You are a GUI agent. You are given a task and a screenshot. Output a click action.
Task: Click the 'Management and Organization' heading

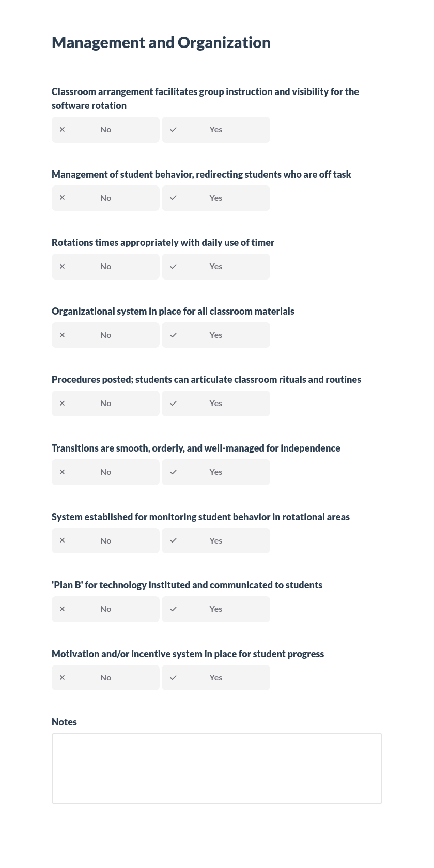(161, 42)
